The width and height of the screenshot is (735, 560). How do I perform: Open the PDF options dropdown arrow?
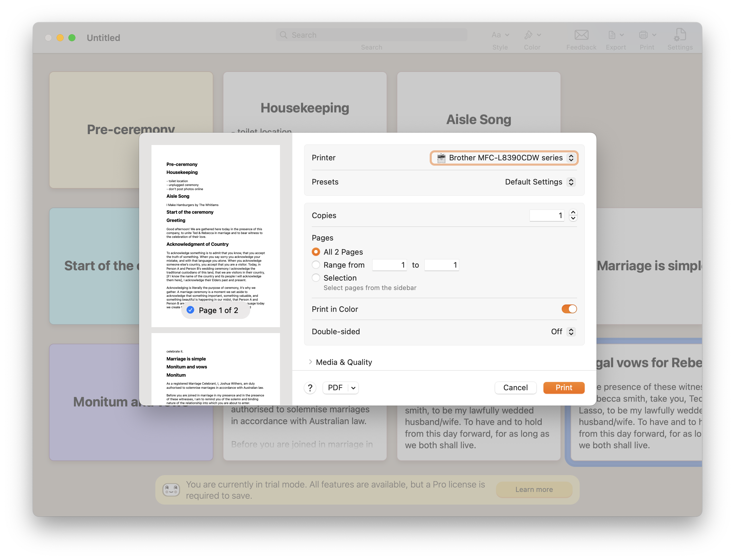[353, 388]
